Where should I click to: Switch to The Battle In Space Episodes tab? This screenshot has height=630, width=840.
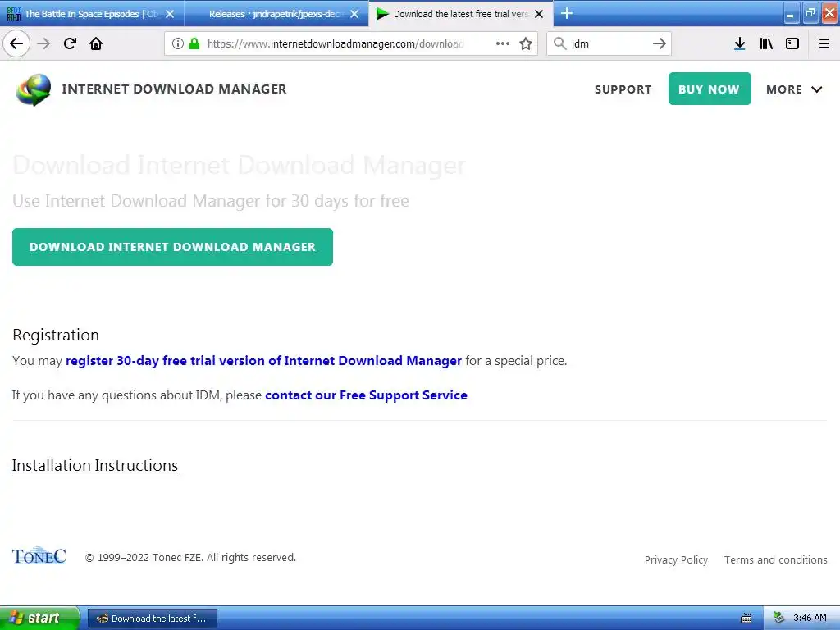92,14
